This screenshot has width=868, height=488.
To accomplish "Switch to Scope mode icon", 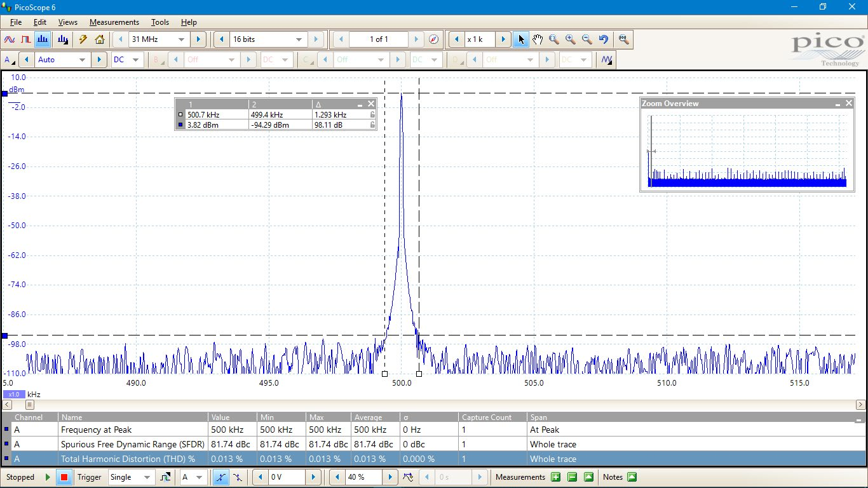I will point(10,39).
